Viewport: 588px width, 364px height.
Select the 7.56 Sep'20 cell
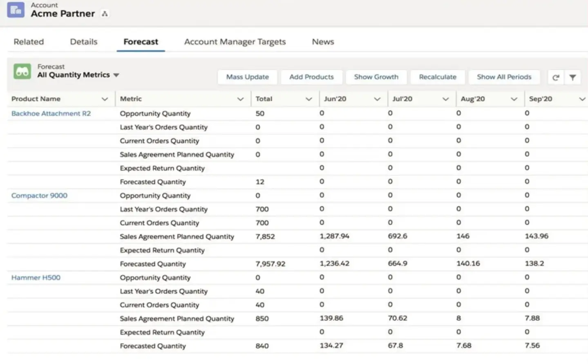click(x=532, y=346)
